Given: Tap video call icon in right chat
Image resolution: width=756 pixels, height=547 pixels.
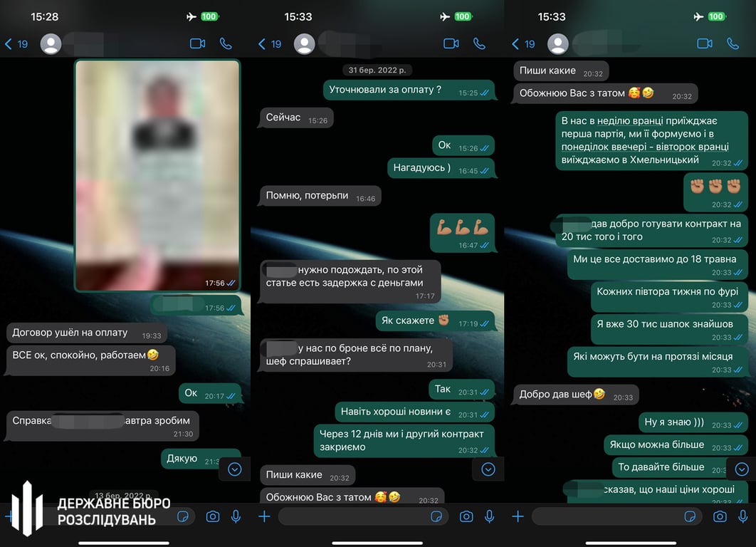Looking at the screenshot, I should click(705, 44).
